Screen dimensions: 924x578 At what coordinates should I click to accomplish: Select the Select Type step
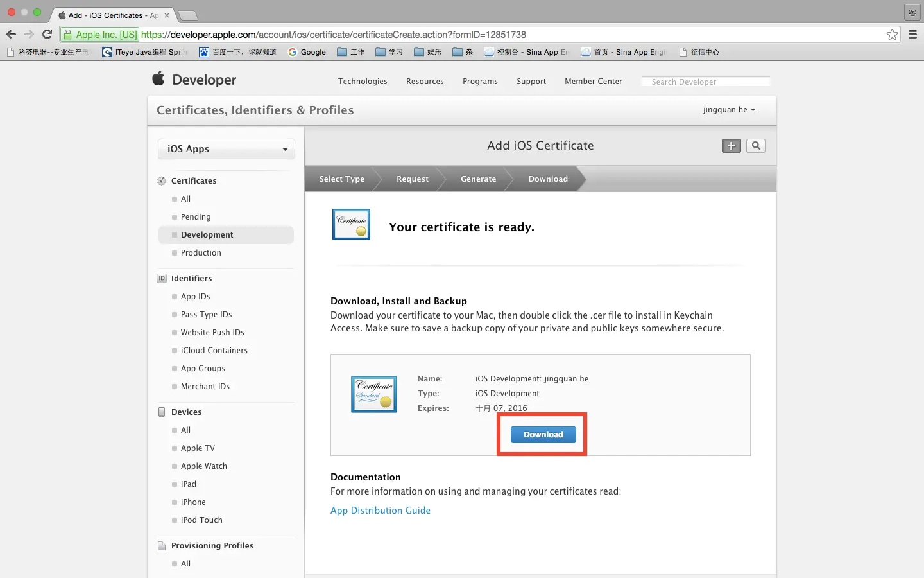click(x=342, y=179)
